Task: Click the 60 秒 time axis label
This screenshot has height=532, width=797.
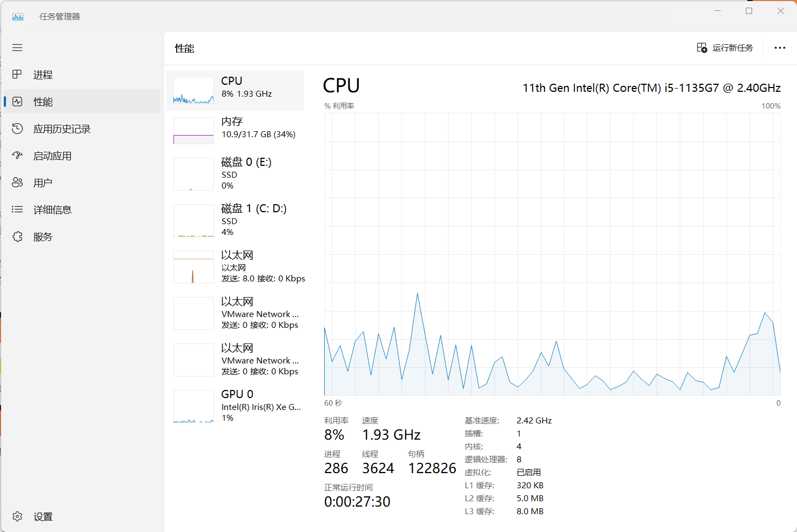Action: (333, 403)
